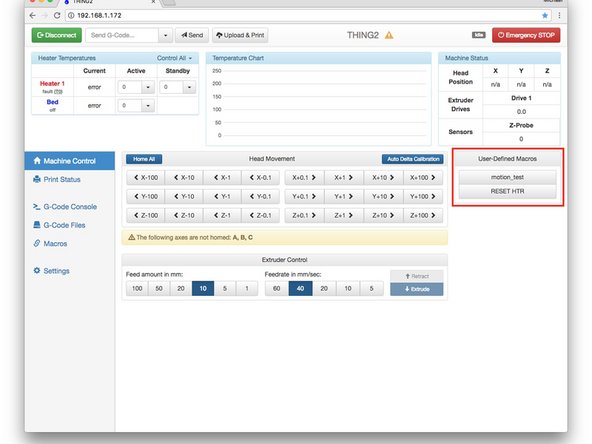Click the Idle status badge

coord(478,35)
